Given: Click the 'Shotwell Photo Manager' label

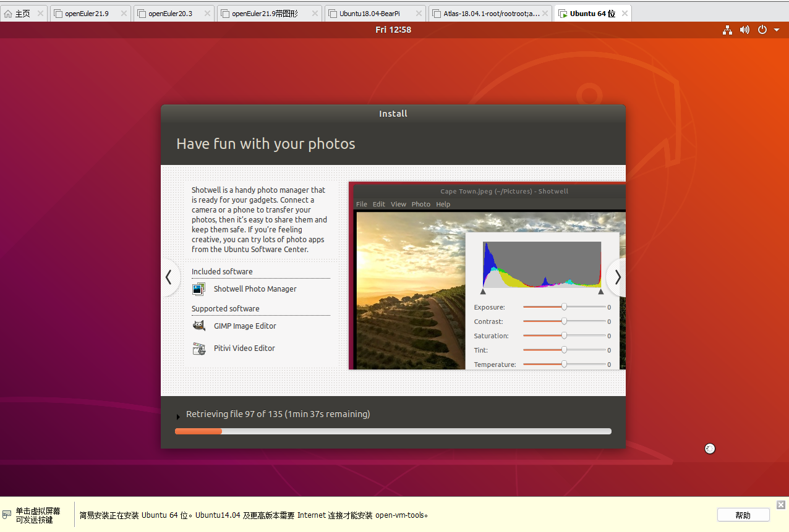Looking at the screenshot, I should (x=255, y=289).
